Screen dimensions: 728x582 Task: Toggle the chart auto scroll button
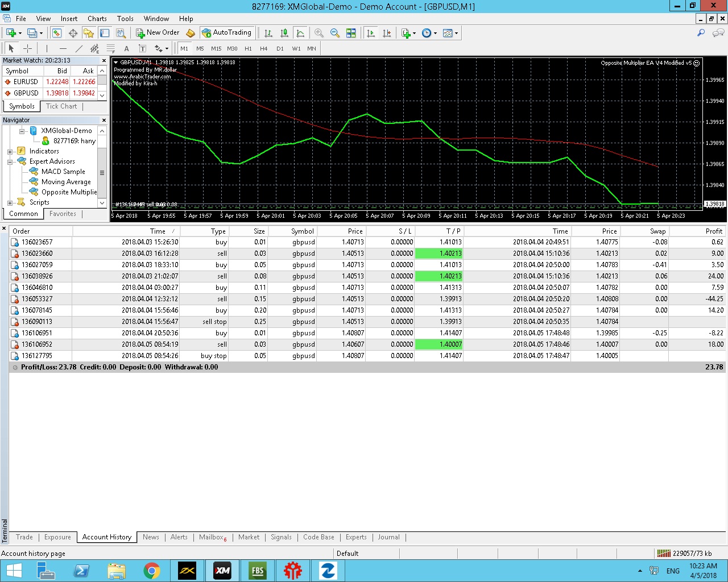pyautogui.click(x=371, y=33)
